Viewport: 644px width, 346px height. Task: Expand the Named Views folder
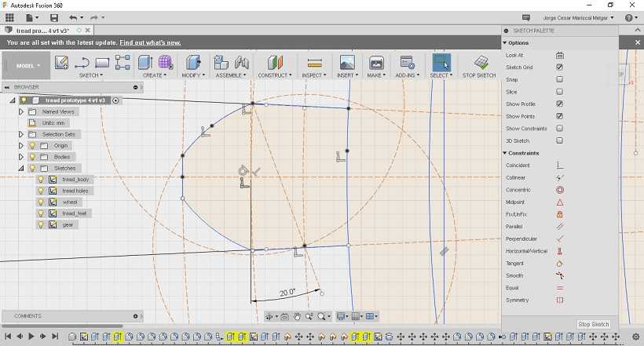[x=21, y=111]
